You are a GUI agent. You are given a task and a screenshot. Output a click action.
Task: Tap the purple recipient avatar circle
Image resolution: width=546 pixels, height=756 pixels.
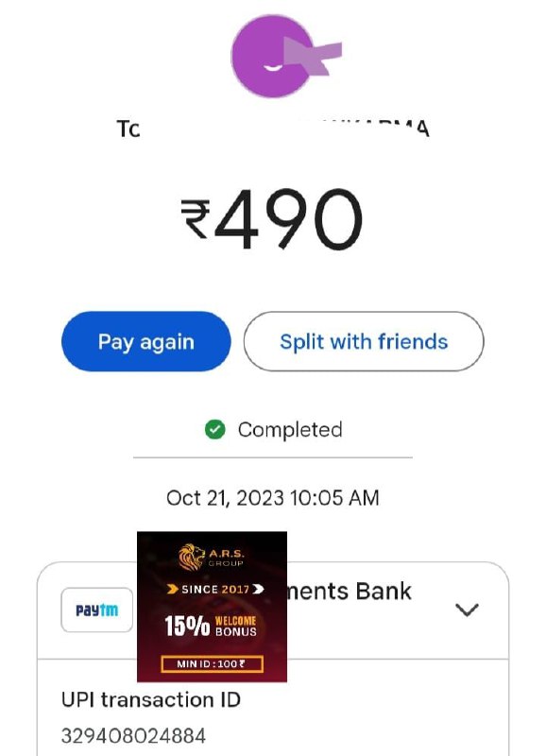tap(272, 56)
